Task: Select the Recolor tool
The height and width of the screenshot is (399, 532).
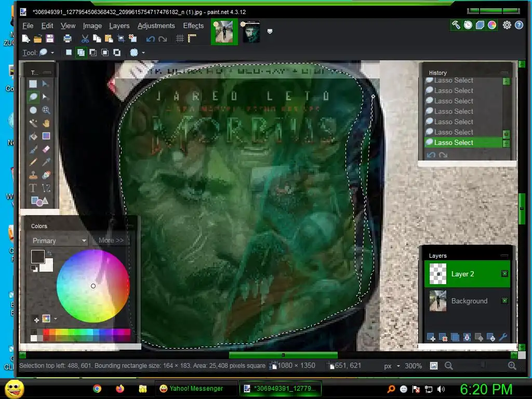Action: (x=46, y=175)
